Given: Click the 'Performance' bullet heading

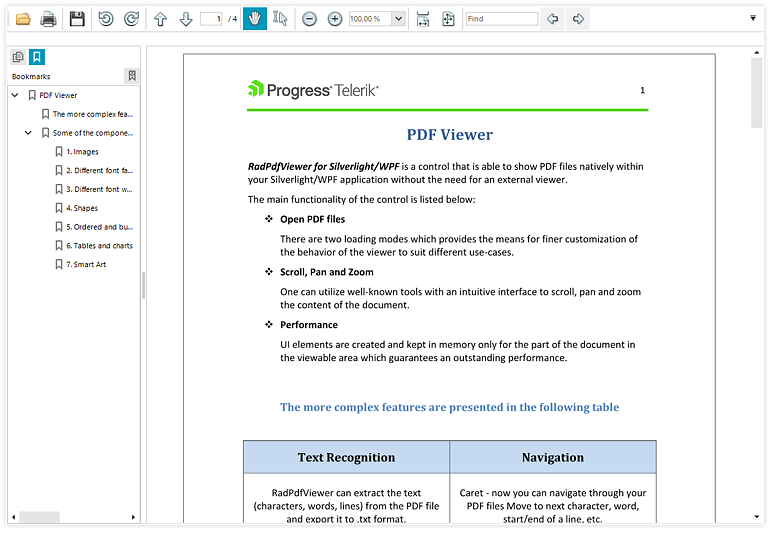Looking at the screenshot, I should [x=309, y=325].
